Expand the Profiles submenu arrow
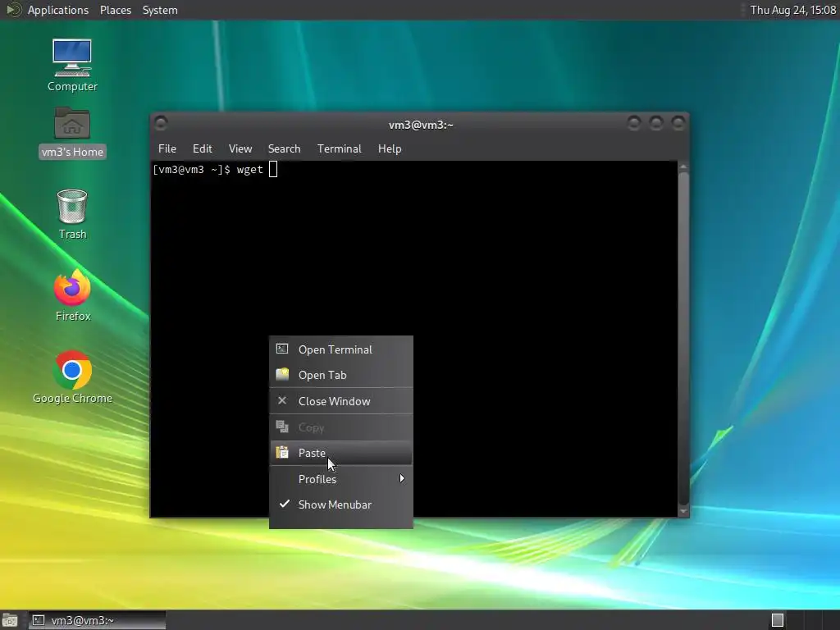The width and height of the screenshot is (840, 630). point(402,478)
